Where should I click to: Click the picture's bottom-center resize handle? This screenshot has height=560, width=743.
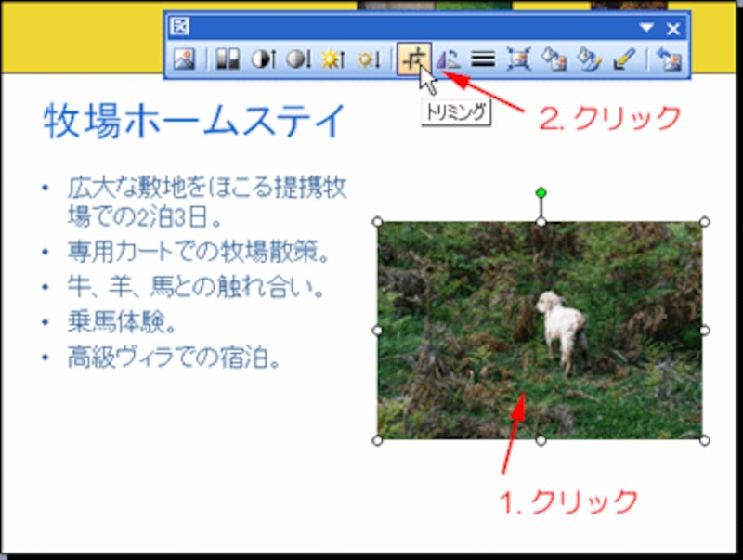[x=541, y=440]
